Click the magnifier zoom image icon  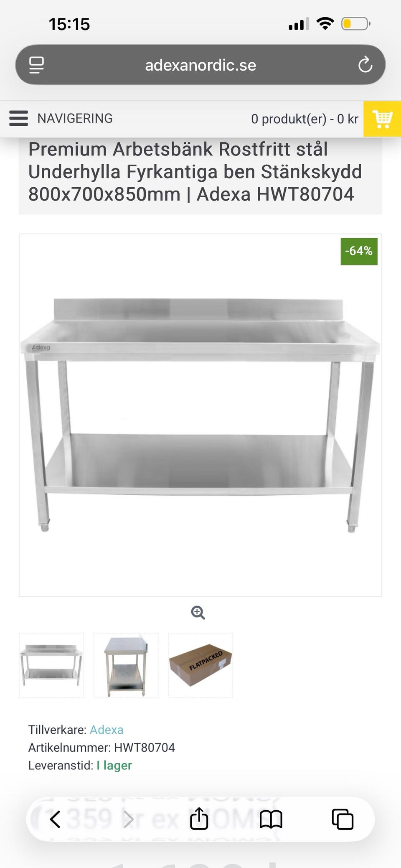pyautogui.click(x=198, y=613)
